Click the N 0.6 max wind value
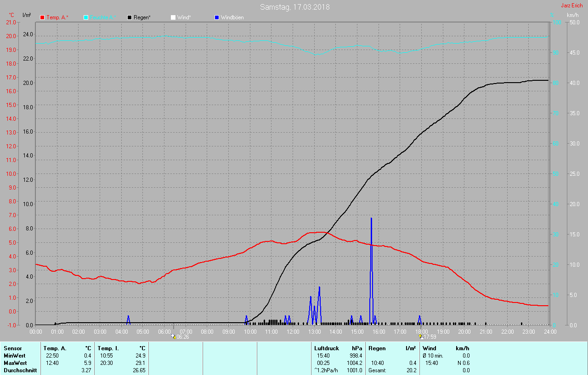The width and height of the screenshot is (588, 375). (463, 363)
